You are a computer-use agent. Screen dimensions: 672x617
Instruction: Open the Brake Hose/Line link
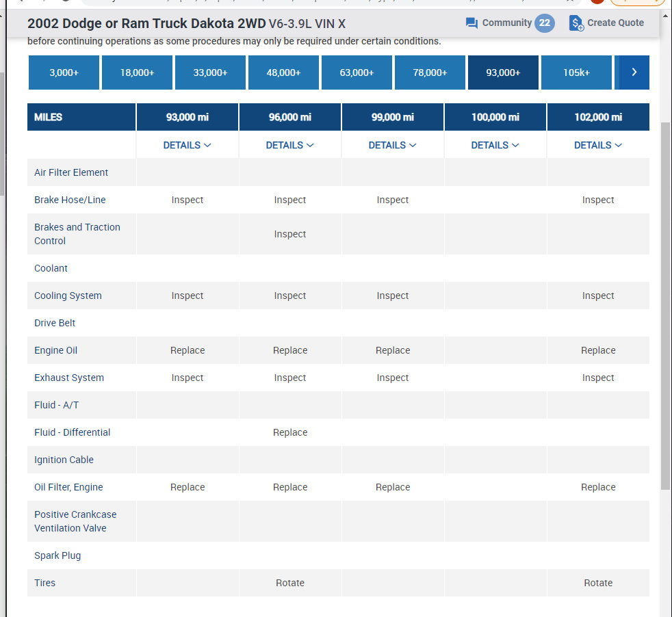click(x=70, y=200)
